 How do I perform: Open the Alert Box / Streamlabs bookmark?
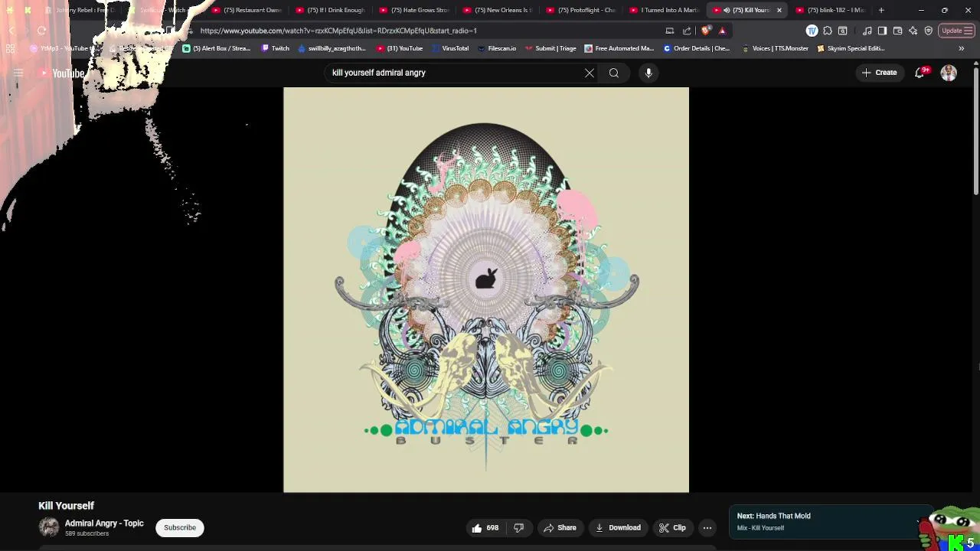(x=217, y=48)
